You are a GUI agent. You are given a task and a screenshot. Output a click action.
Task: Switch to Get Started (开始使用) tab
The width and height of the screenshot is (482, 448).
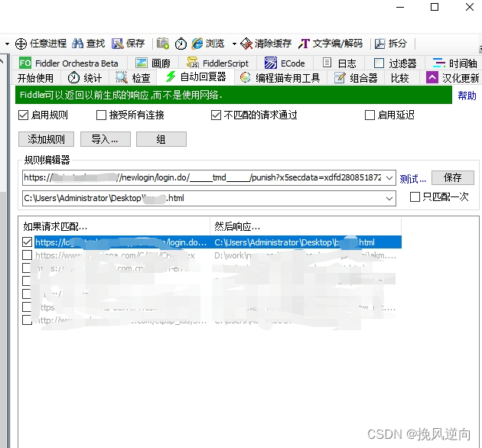(x=36, y=78)
